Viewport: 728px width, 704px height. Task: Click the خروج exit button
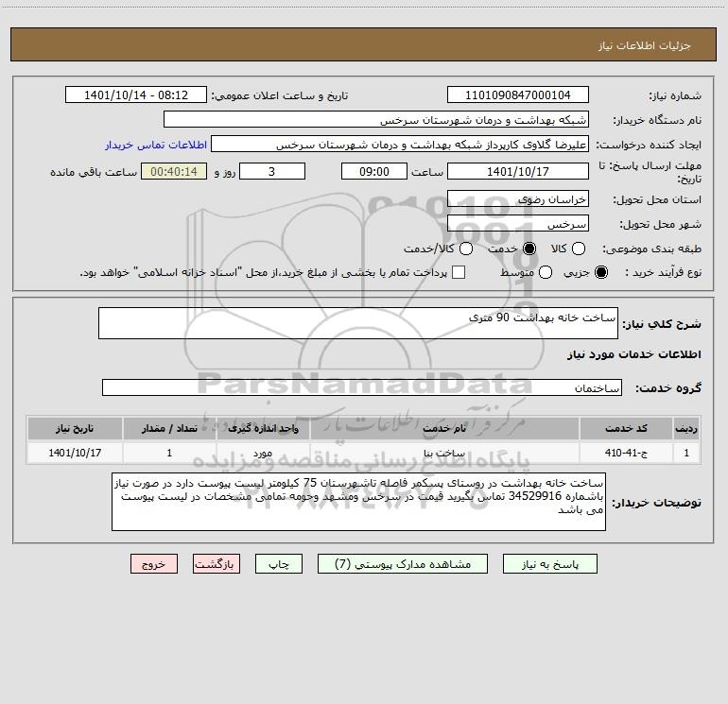click(154, 564)
